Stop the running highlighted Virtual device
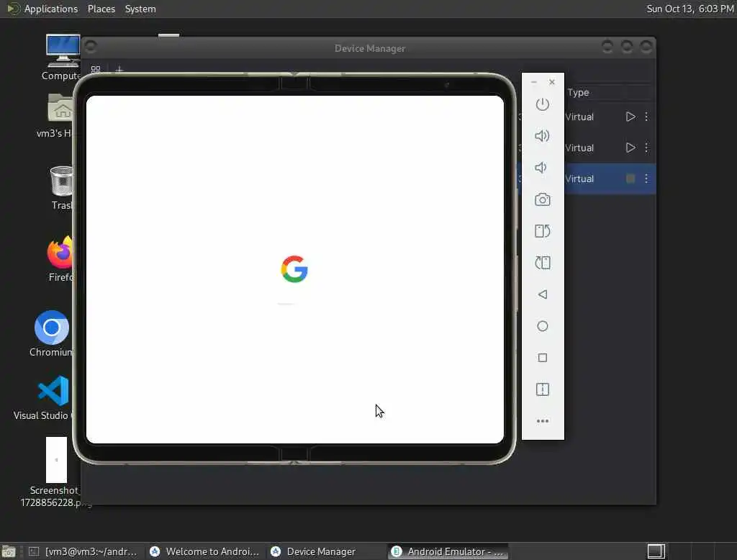This screenshot has height=560, width=737. (630, 179)
